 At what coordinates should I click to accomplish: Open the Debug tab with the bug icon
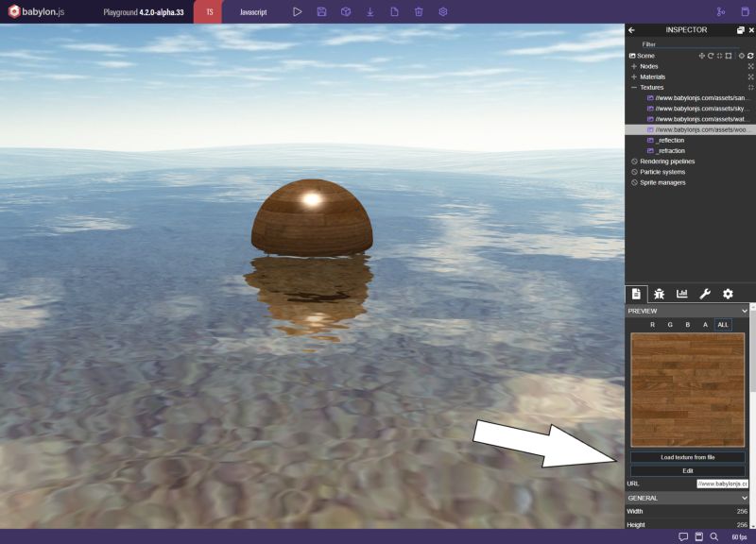(x=660, y=294)
